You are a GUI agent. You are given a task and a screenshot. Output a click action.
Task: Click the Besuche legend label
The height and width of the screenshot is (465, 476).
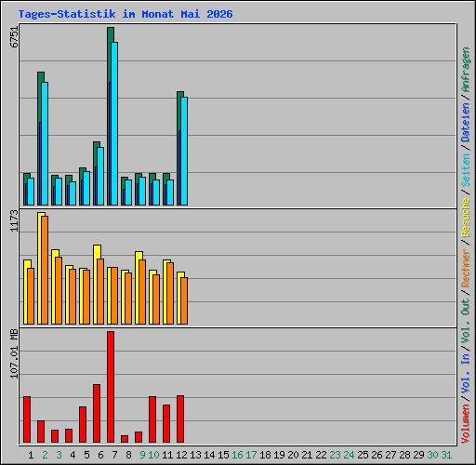[x=465, y=218]
